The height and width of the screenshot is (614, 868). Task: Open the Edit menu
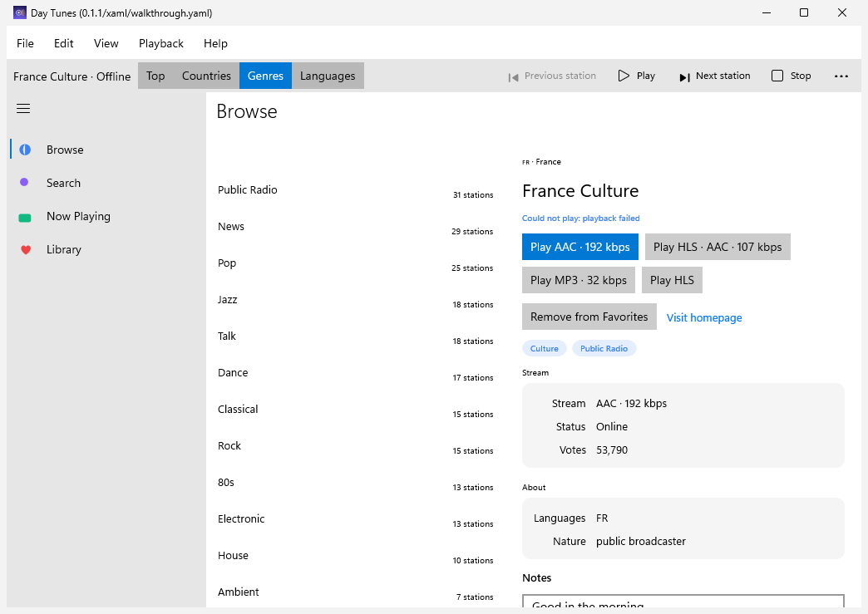(x=64, y=43)
